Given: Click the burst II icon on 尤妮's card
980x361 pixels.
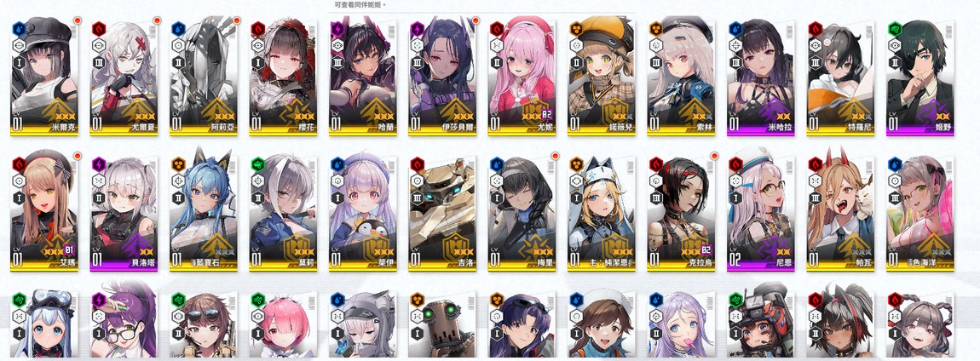Looking at the screenshot, I should [x=496, y=62].
